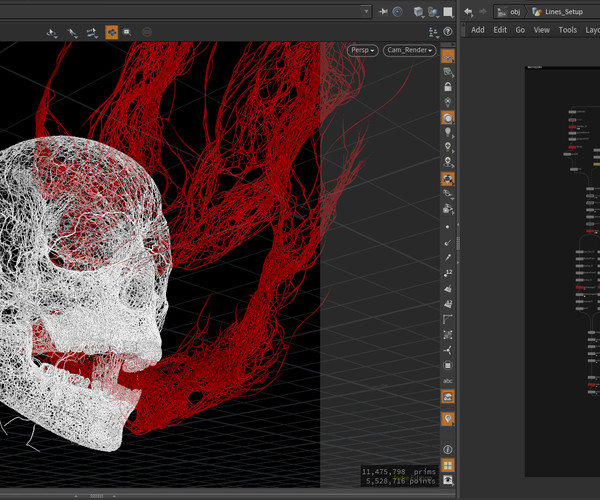This screenshot has width=600, height=500.
Task: Open the display options info icon
Action: click(x=448, y=450)
